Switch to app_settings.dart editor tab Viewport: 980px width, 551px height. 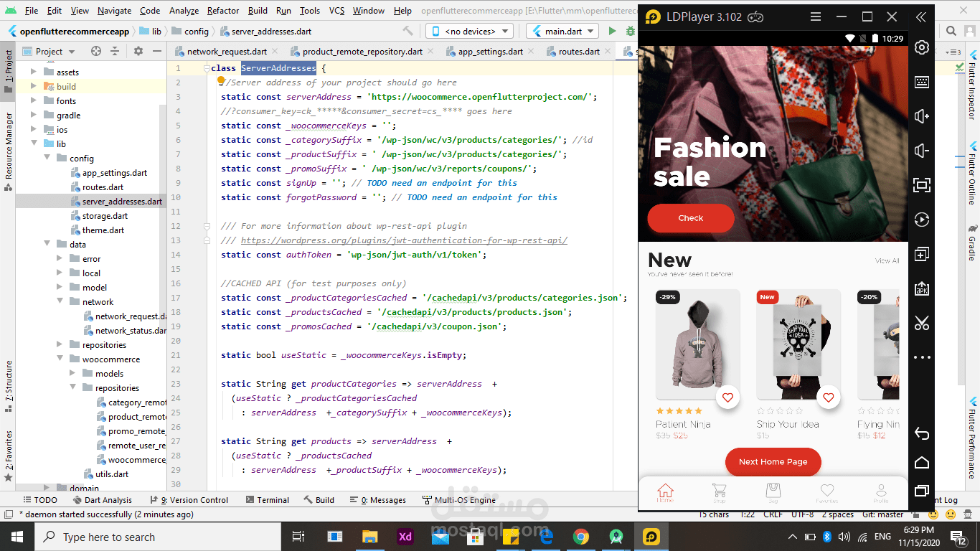click(491, 52)
